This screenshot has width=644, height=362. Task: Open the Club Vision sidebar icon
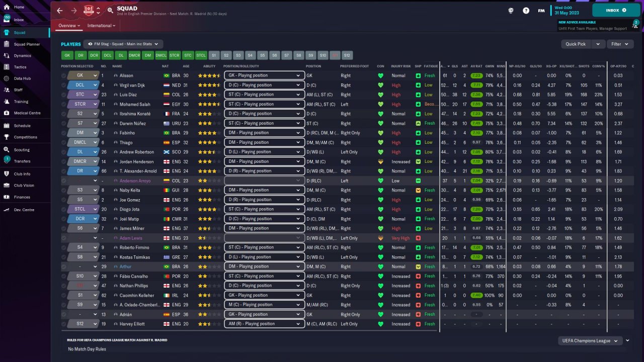point(7,185)
